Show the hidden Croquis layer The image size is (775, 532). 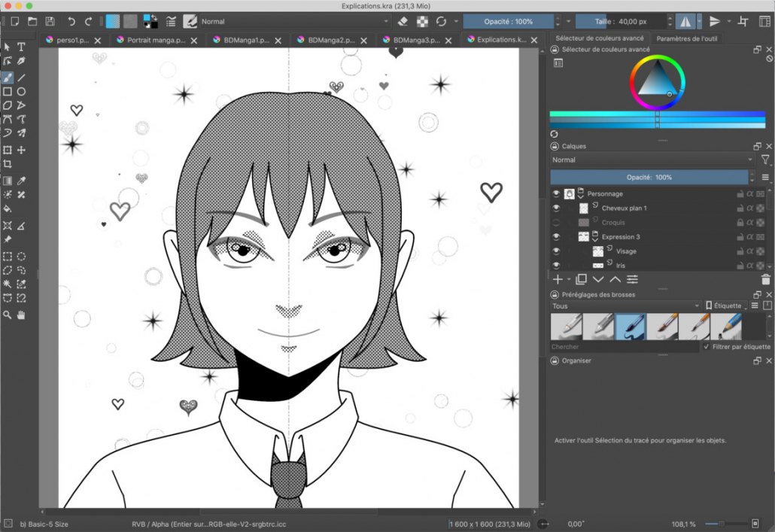[x=557, y=223]
